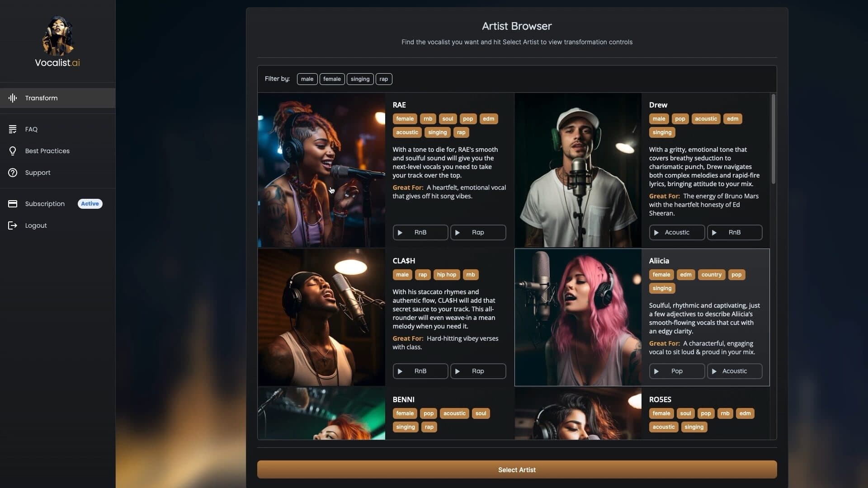Play Aliicia's Pop preview
The image size is (868, 488).
coord(676,371)
